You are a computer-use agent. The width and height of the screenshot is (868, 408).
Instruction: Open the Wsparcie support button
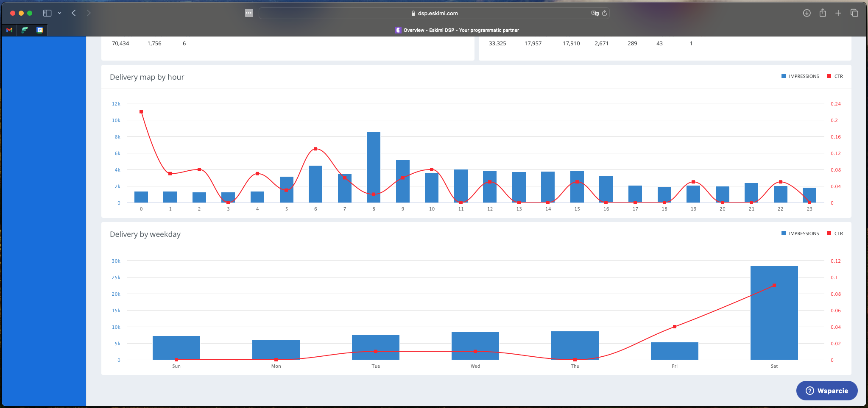click(x=826, y=391)
